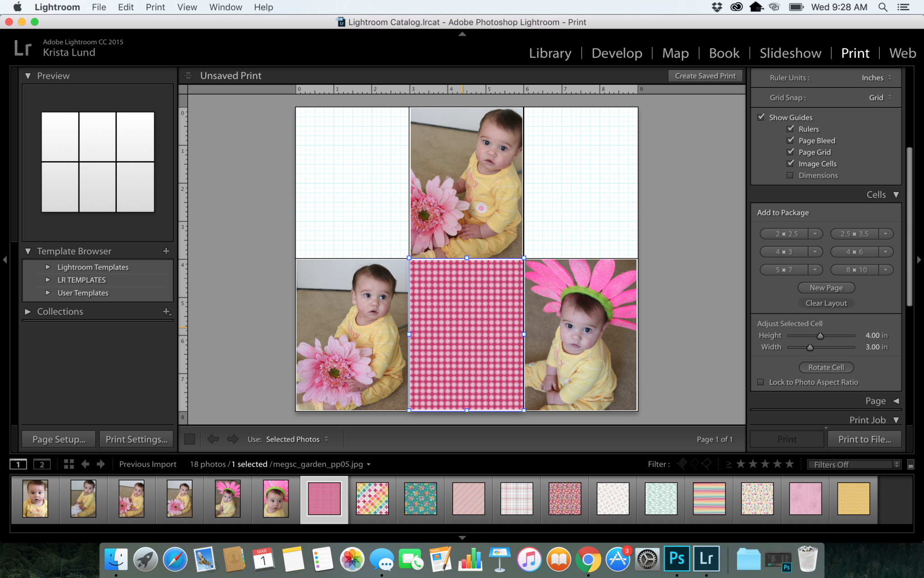This screenshot has height=578, width=924.
Task: Click the Create Saved Print button
Action: pos(705,75)
